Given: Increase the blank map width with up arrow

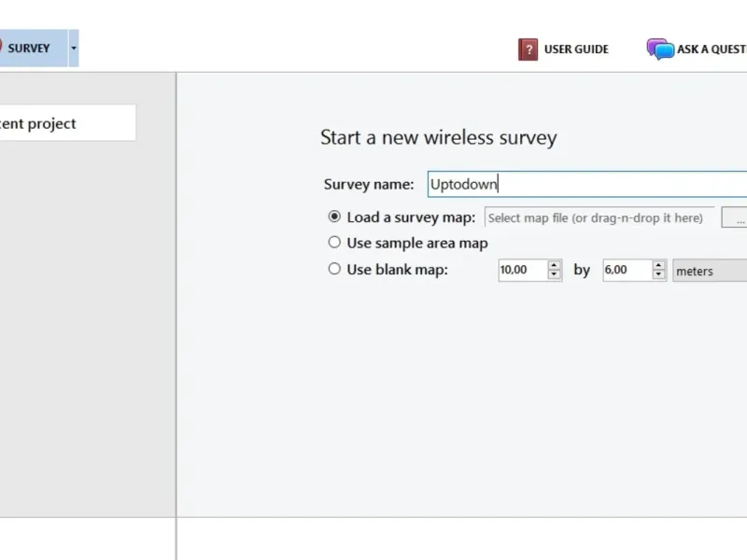Looking at the screenshot, I should (x=555, y=265).
